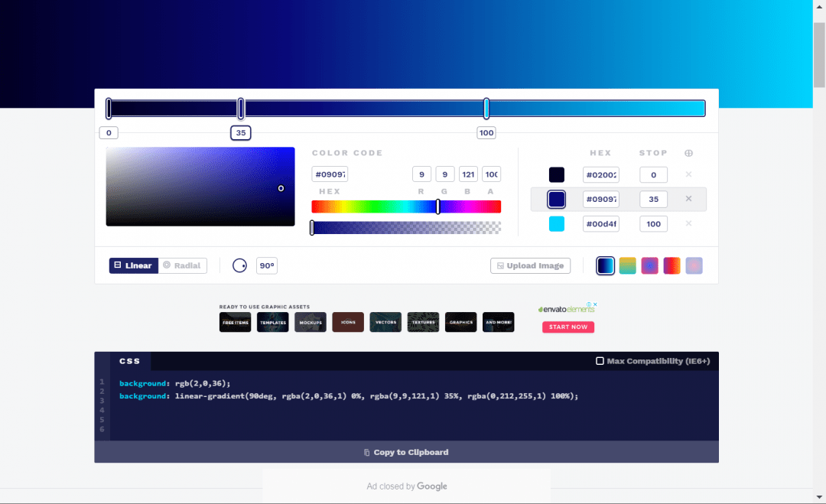This screenshot has width=826, height=504.
Task: Open the Templates asset thumbnail
Action: (273, 322)
